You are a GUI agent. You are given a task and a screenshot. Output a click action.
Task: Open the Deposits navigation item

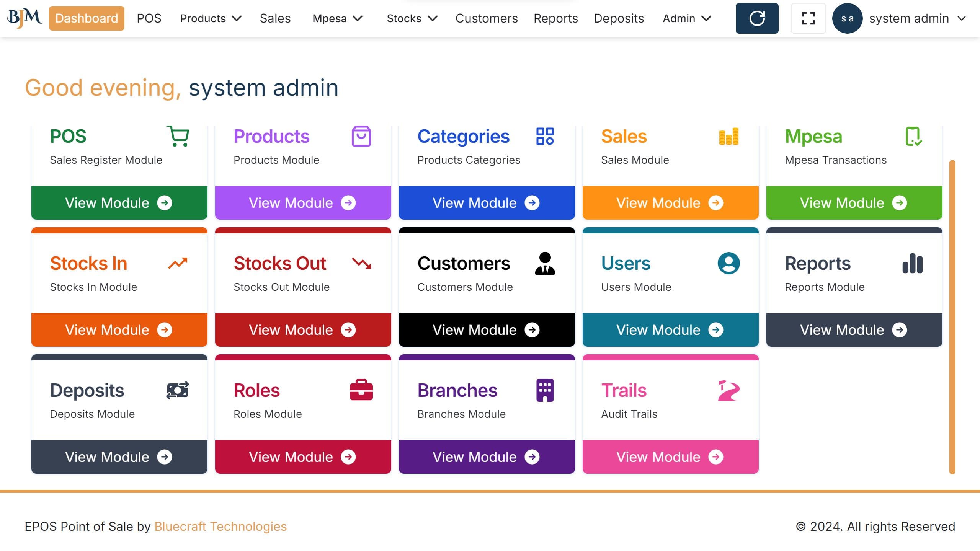(619, 18)
